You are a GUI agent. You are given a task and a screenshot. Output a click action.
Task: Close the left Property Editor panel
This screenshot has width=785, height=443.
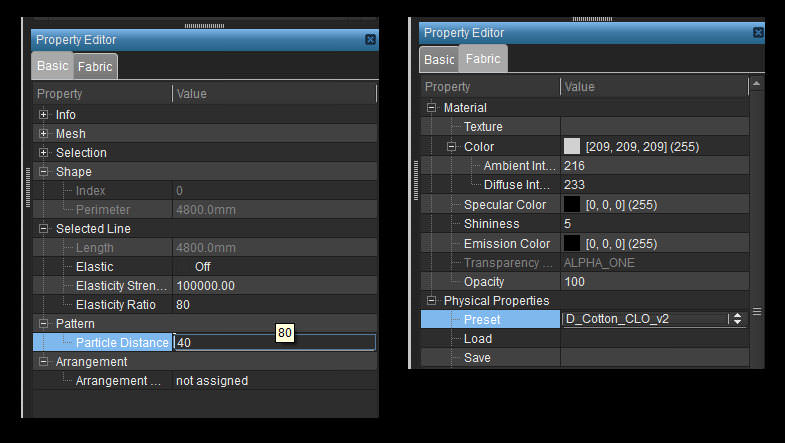[370, 40]
